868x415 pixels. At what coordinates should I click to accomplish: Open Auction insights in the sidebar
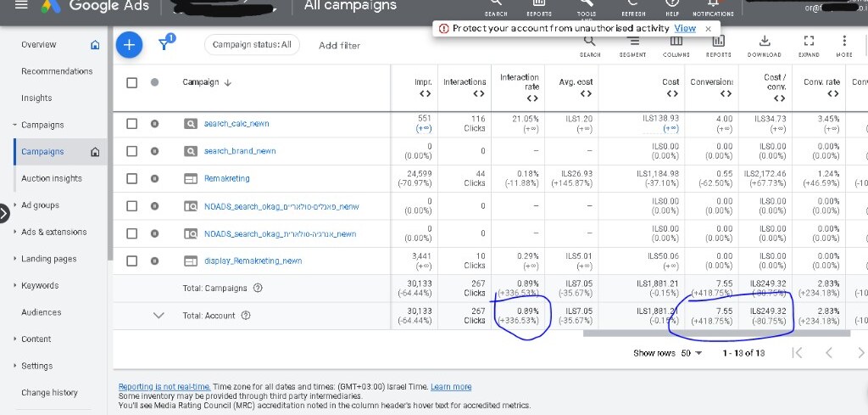(x=52, y=178)
